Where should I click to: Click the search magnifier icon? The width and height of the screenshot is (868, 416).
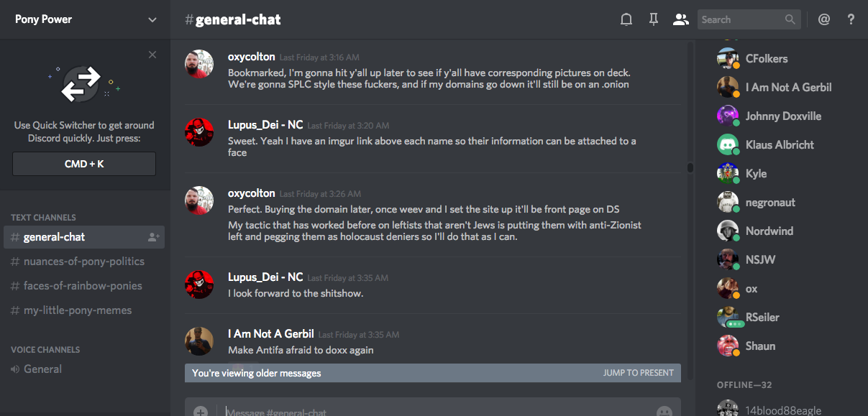(790, 19)
